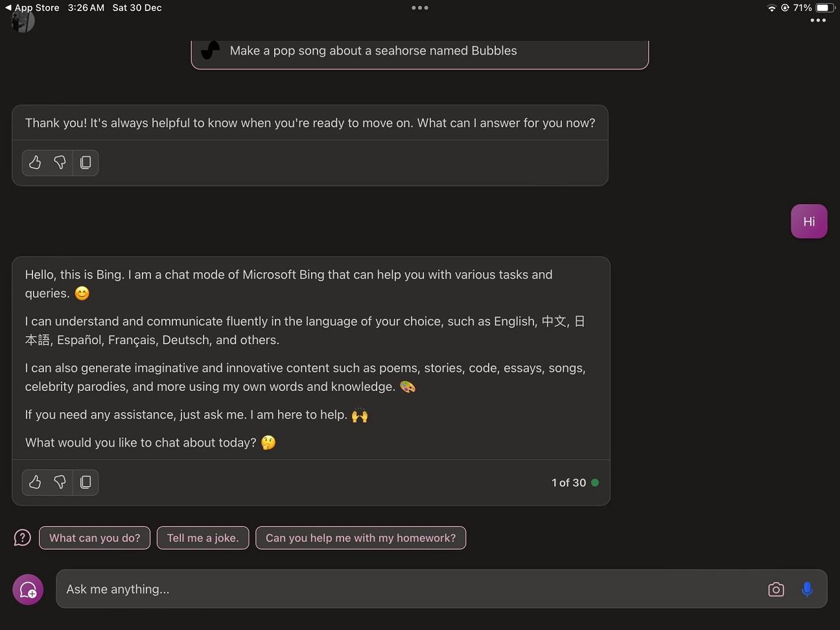Tap the profile avatar picture
Screen dimensions: 840x630
pyautogui.click(x=23, y=21)
